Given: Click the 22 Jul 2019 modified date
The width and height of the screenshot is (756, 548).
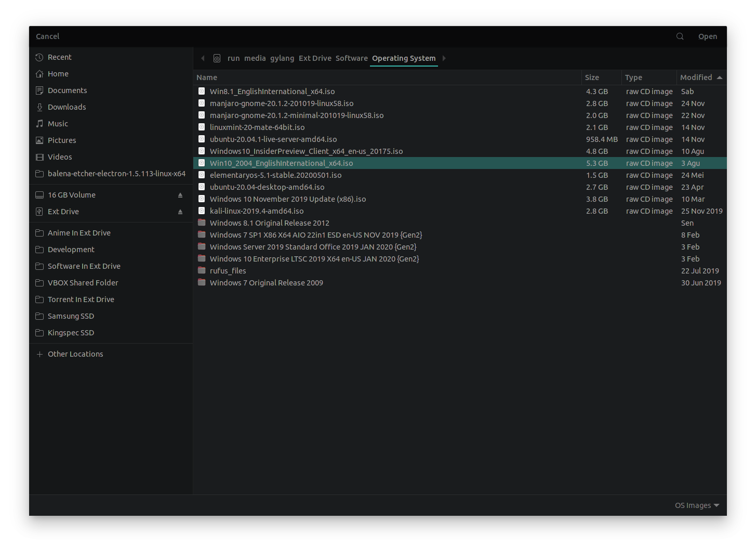Looking at the screenshot, I should coord(700,271).
